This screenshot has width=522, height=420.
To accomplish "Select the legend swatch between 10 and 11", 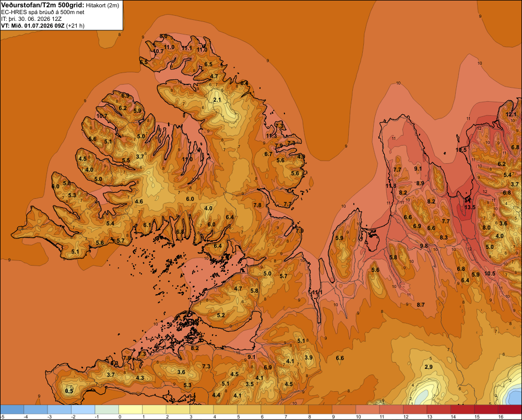I will coord(368,410).
